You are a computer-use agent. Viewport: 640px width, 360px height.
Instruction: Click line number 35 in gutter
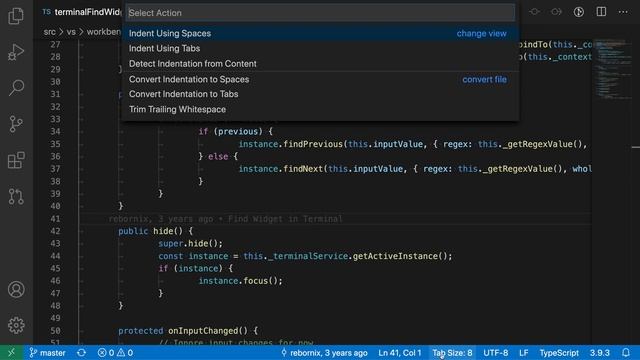[56, 144]
